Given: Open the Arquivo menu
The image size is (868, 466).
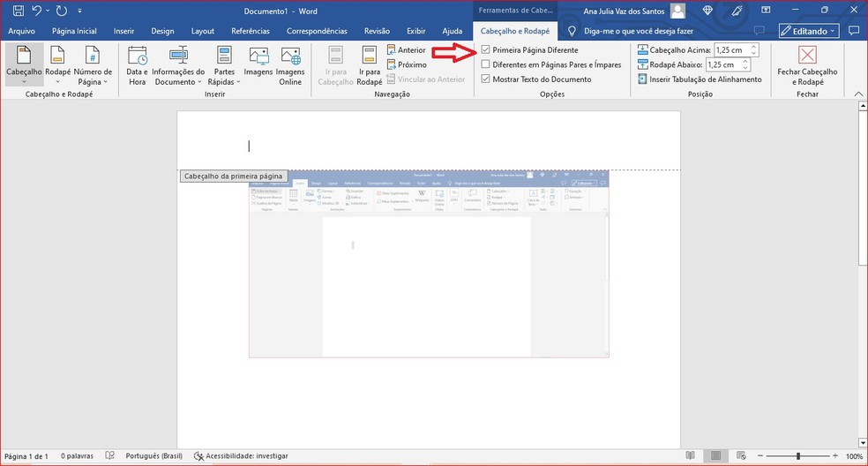Looking at the screenshot, I should point(22,31).
